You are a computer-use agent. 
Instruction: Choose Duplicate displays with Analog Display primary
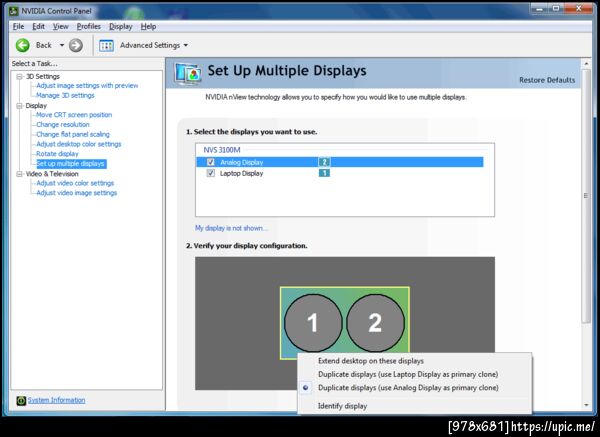pyautogui.click(x=408, y=388)
